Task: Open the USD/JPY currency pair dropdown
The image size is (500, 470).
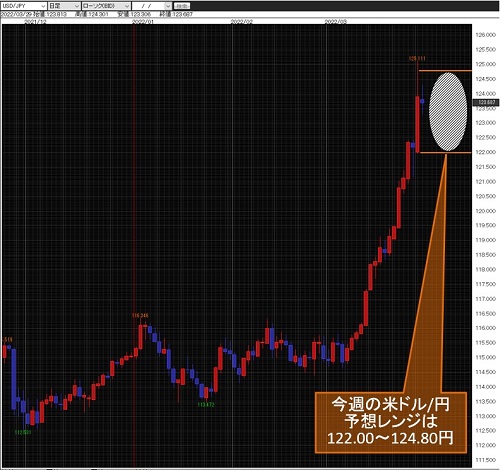Action: [23, 6]
